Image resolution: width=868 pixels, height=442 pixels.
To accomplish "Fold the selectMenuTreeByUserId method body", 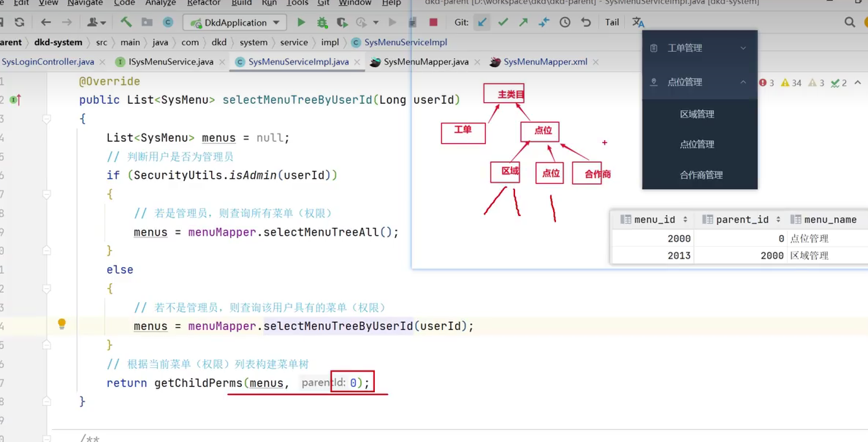I will coord(46,119).
